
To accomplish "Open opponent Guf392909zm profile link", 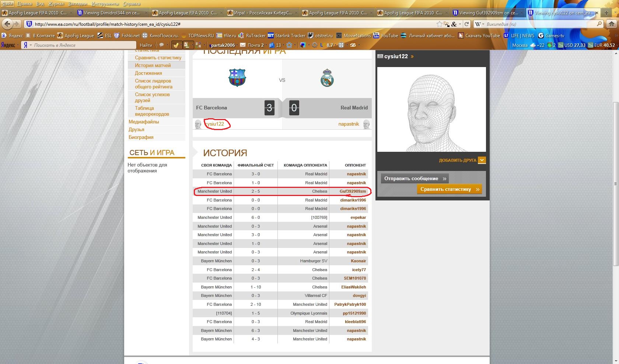I will [353, 191].
